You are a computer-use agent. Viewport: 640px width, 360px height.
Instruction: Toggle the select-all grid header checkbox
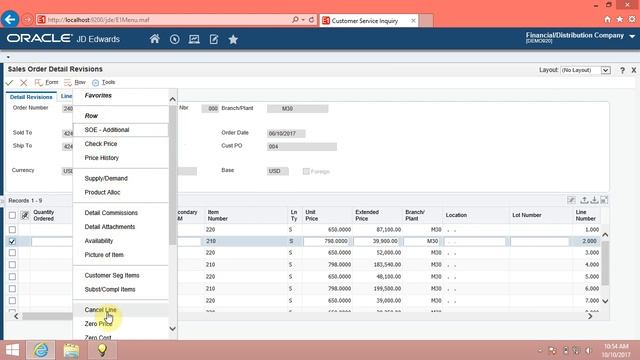pyautogui.click(x=12, y=215)
